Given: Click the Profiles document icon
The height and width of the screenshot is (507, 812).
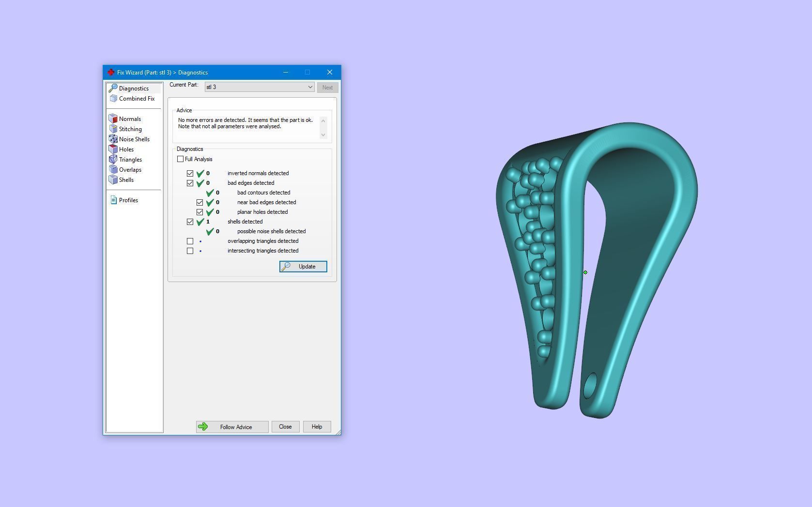Looking at the screenshot, I should [113, 200].
